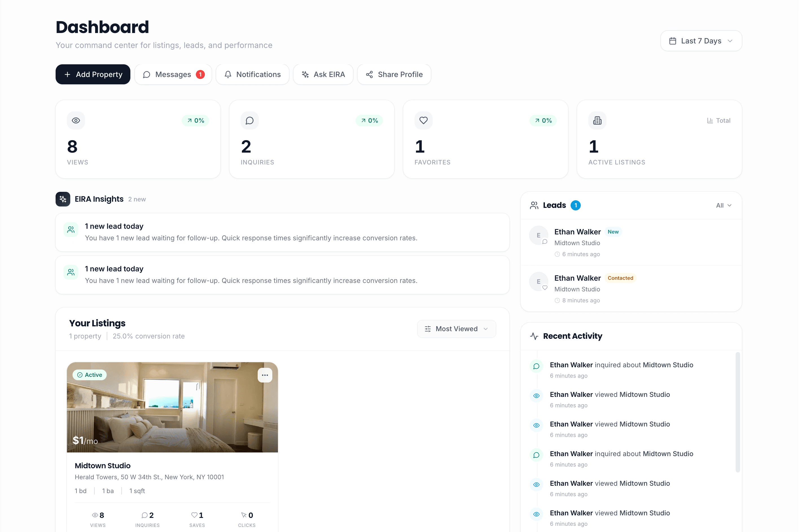Image resolution: width=800 pixels, height=532 pixels.
Task: Click the Leads panel people icon
Action: [x=534, y=205]
